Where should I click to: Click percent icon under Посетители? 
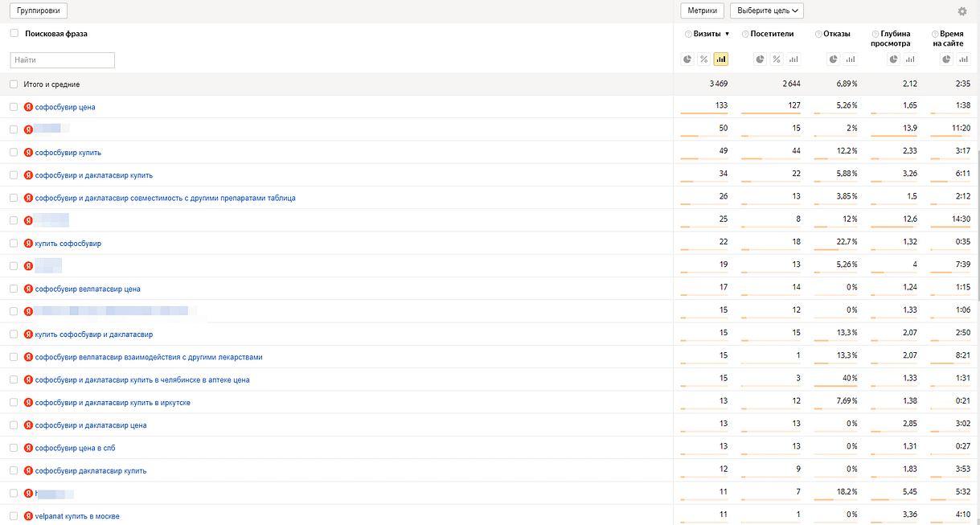pos(777,59)
